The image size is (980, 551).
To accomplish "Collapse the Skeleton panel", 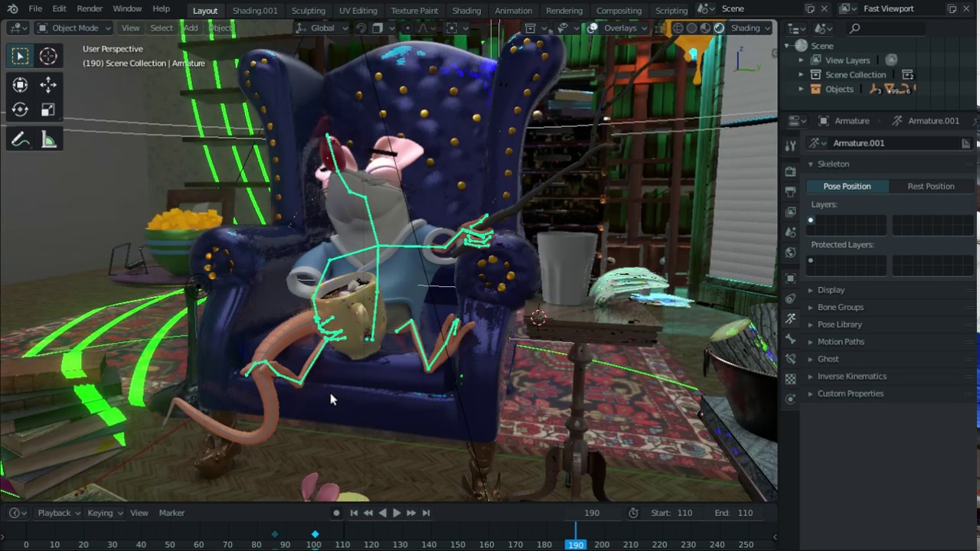I will click(x=832, y=164).
